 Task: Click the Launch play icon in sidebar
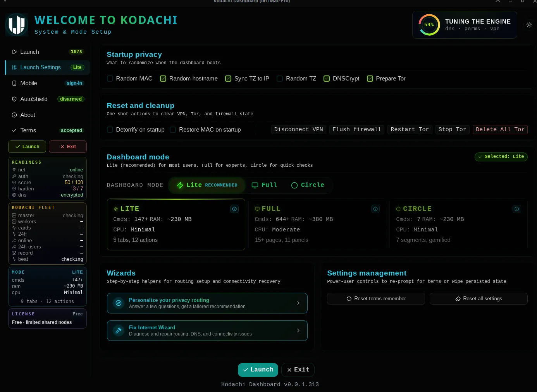tap(14, 52)
